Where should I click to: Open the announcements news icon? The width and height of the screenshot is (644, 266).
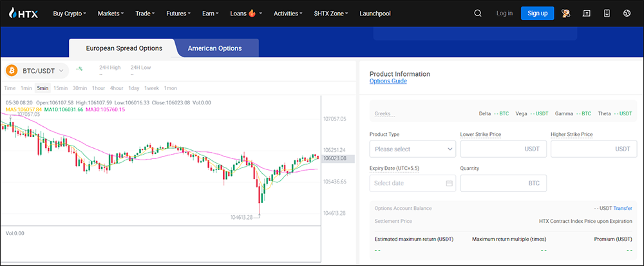coord(587,13)
